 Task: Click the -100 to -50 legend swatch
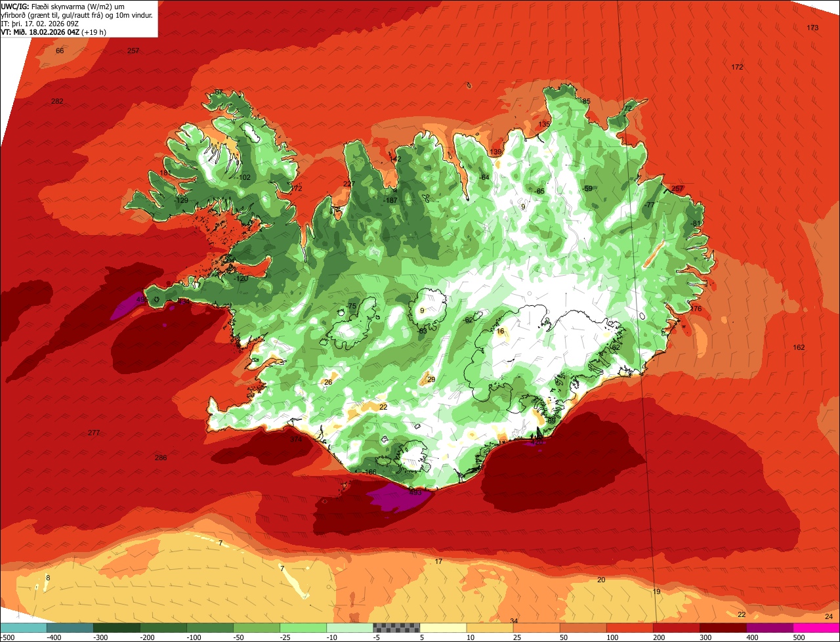[209, 628]
